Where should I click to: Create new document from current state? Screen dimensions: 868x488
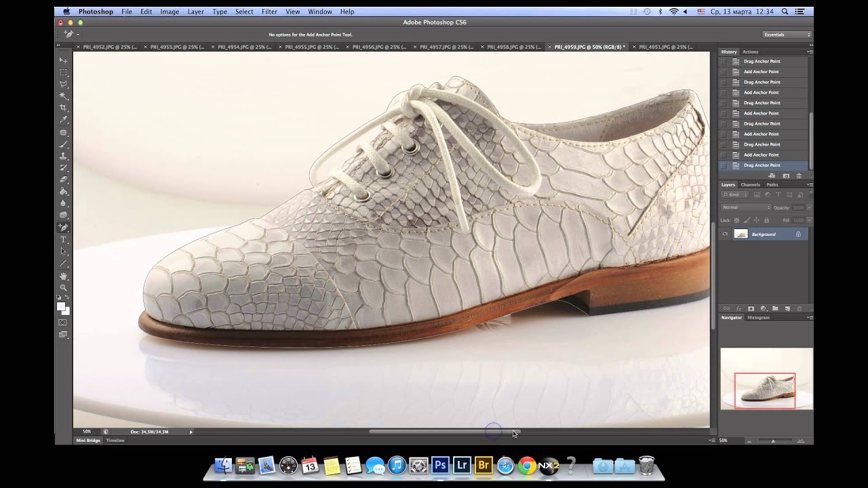[x=772, y=176]
